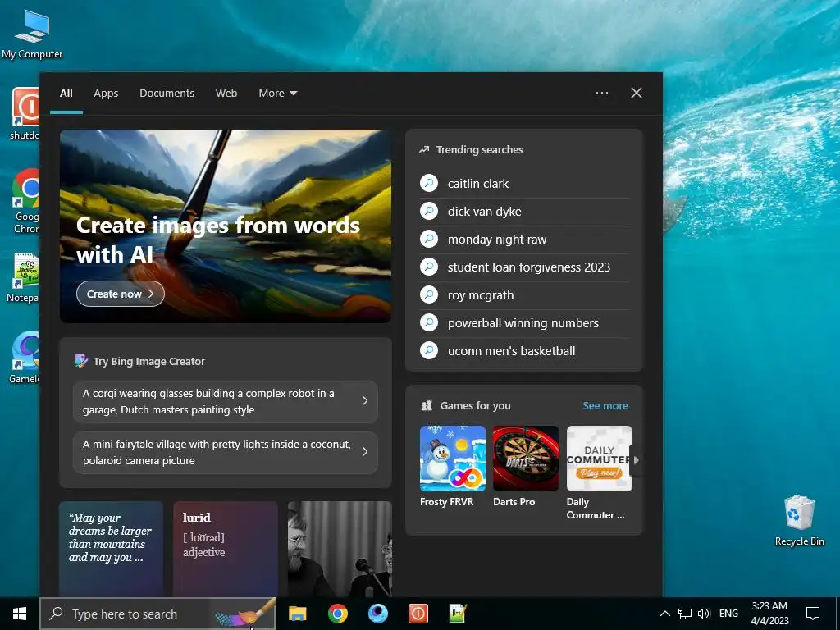This screenshot has width=840, height=630.
Task: Click the Try Bing Image Creator heading
Action: pyautogui.click(x=149, y=362)
